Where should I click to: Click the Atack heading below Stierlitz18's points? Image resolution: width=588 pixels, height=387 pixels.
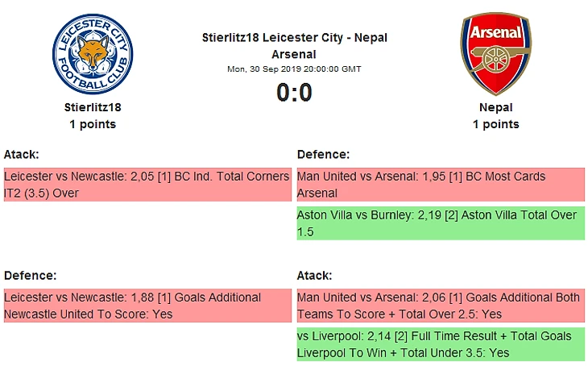[22, 154]
